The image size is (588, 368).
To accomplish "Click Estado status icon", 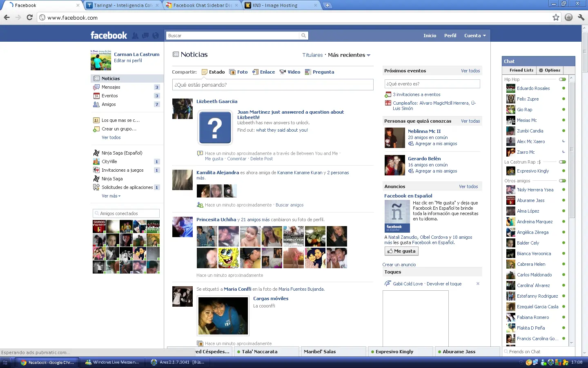I will 205,72.
